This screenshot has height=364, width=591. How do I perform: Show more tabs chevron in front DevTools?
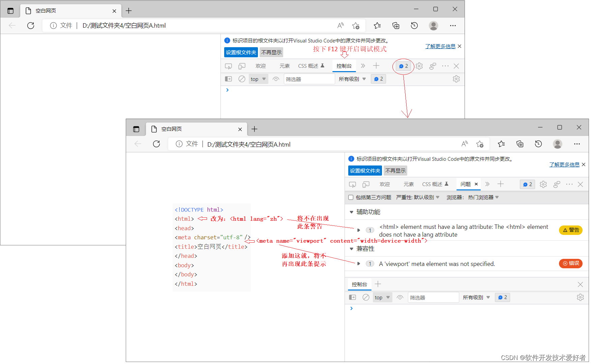487,184
